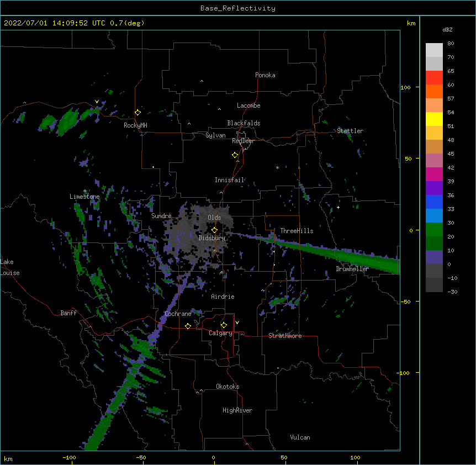Select the Drumheller label

(x=352, y=269)
